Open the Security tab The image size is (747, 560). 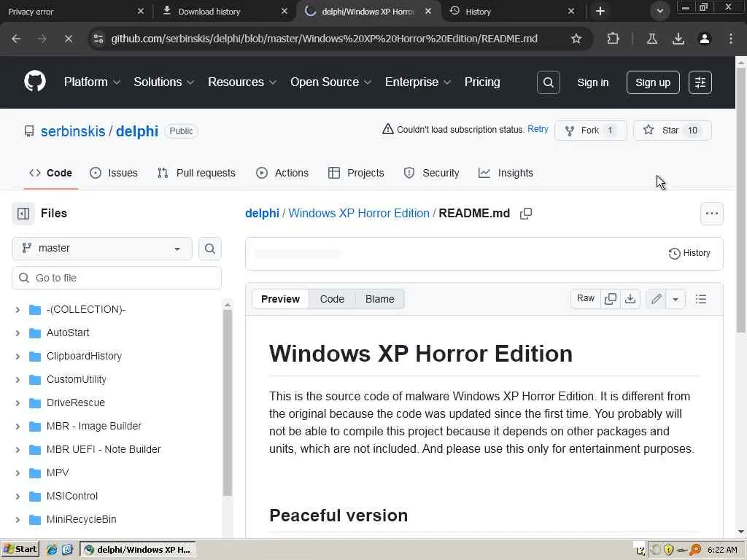431,173
